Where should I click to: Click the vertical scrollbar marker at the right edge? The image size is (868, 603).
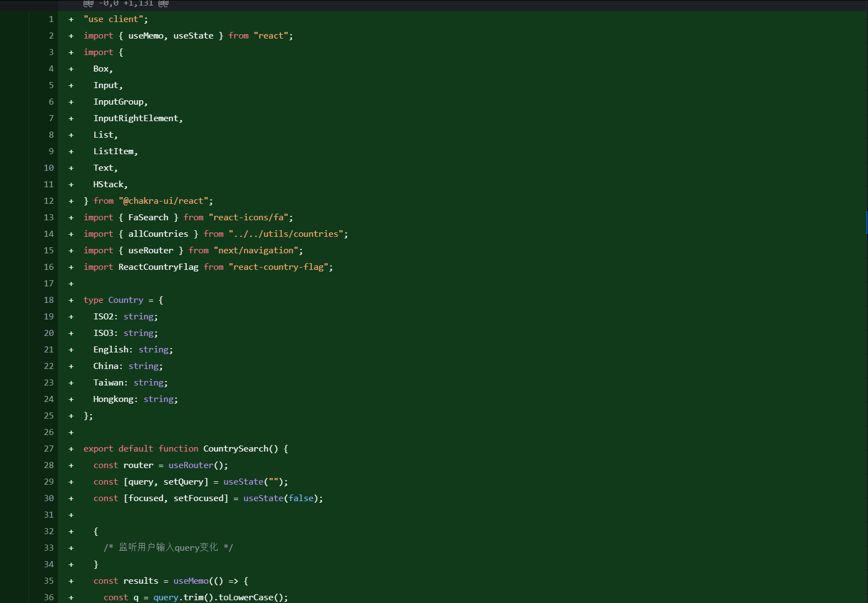[x=867, y=222]
